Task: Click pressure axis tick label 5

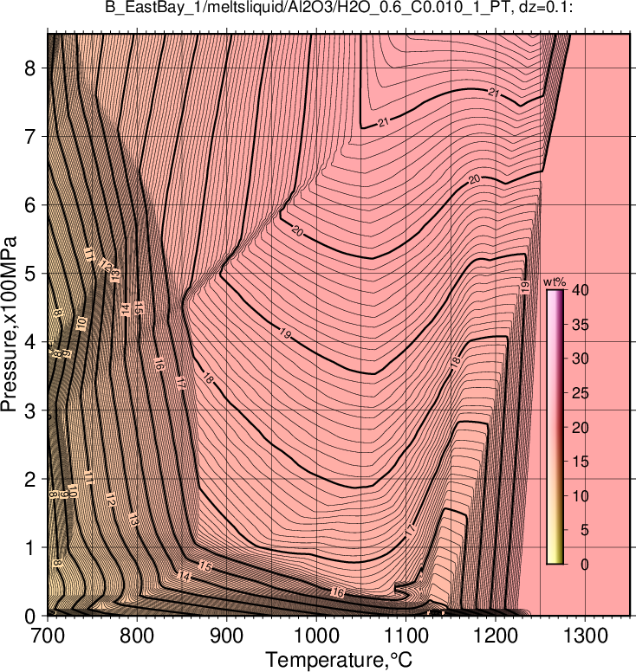Action: point(30,274)
